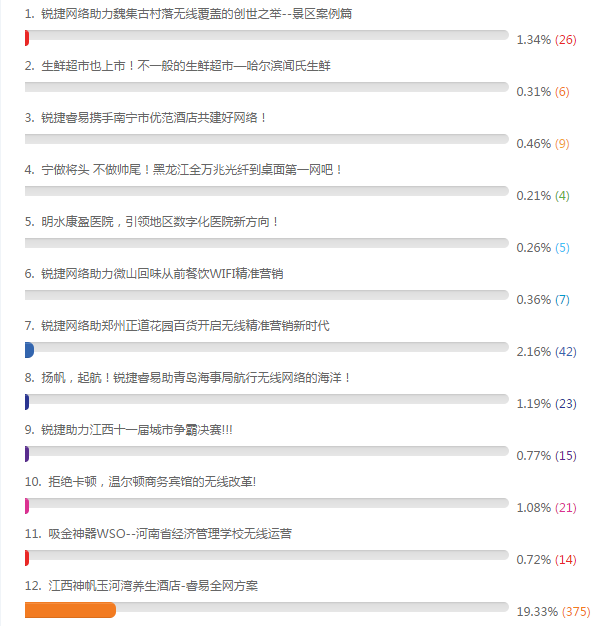Open option 7 郑州正道花园百货 title
The height and width of the screenshot is (626, 612).
[x=177, y=326]
